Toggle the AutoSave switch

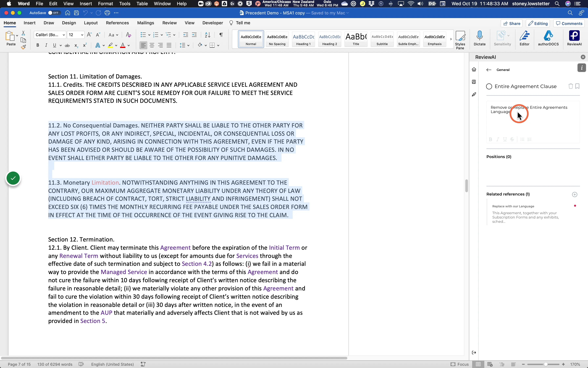click(x=54, y=13)
